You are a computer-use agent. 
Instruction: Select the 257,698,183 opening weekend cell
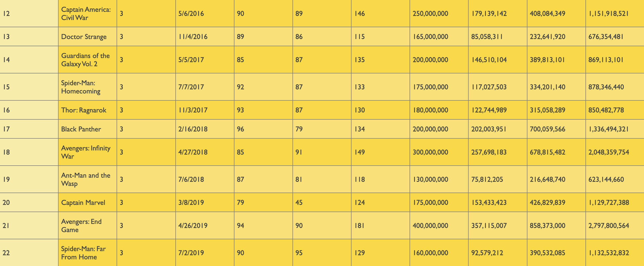pos(497,152)
